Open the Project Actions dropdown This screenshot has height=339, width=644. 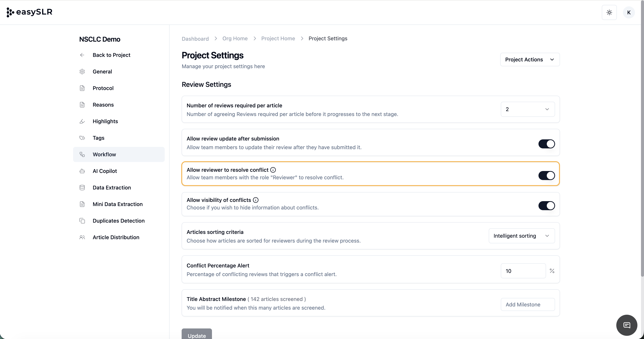click(530, 60)
